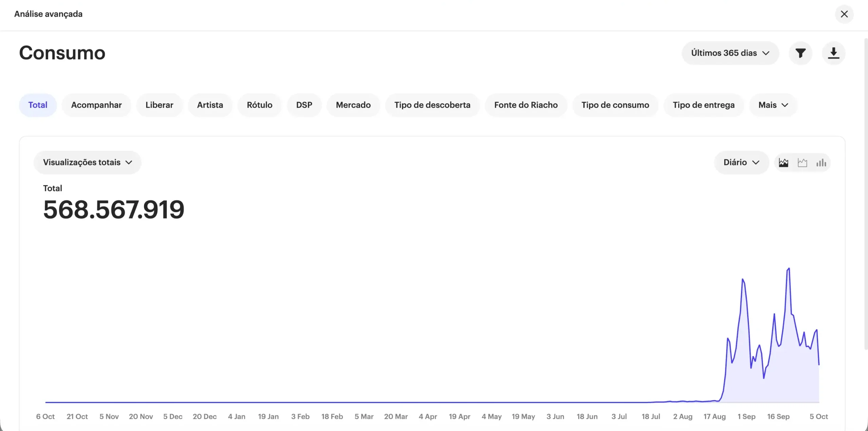Expand the Visualizações totais metric dropdown

[x=87, y=162]
